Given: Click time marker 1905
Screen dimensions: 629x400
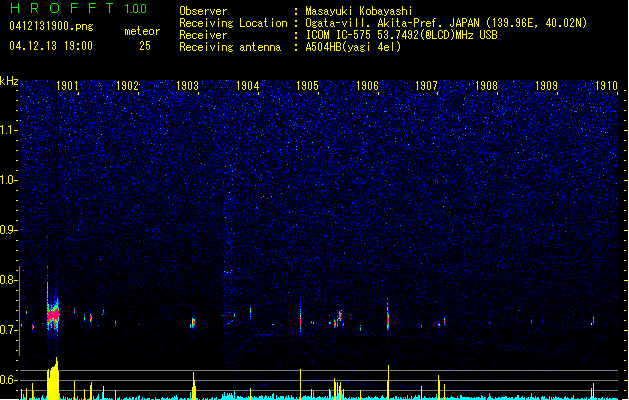Looking at the screenshot, I should pyautogui.click(x=307, y=86).
